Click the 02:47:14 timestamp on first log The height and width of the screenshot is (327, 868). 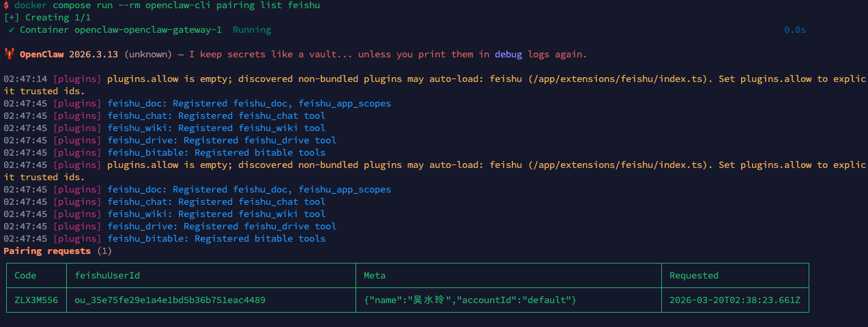tap(25, 79)
